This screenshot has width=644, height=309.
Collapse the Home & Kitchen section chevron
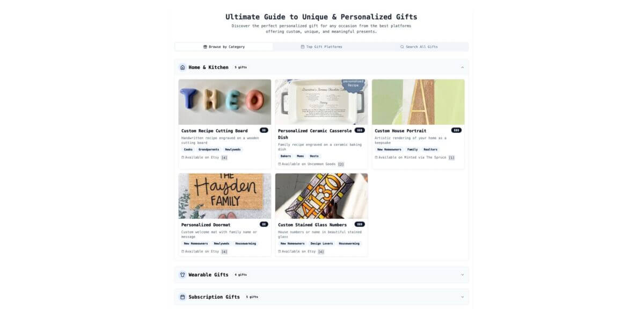click(463, 67)
